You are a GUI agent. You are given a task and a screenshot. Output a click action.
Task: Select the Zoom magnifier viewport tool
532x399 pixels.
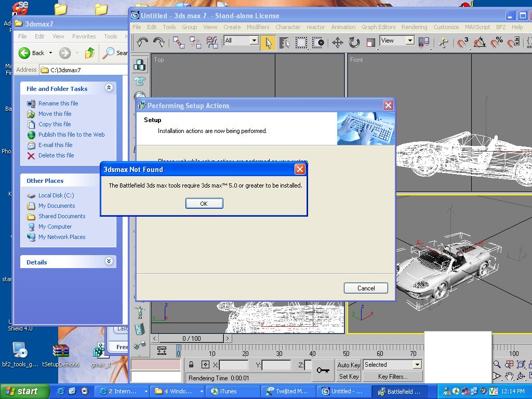[497, 364]
